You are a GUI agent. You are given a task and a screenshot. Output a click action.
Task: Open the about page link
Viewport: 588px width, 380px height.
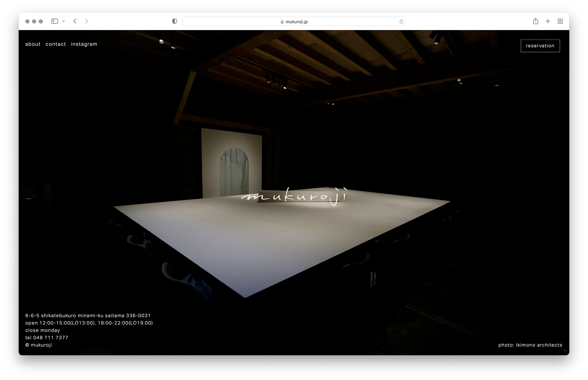(x=33, y=44)
